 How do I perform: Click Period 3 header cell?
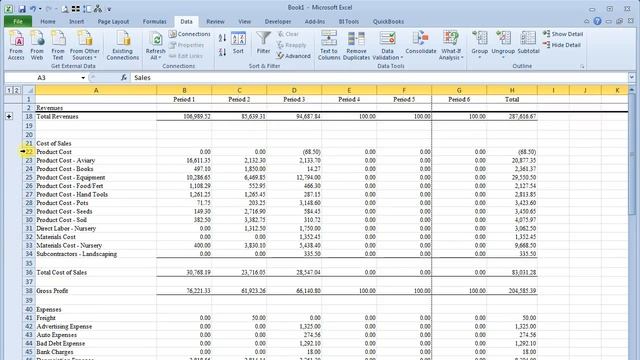coord(294,99)
